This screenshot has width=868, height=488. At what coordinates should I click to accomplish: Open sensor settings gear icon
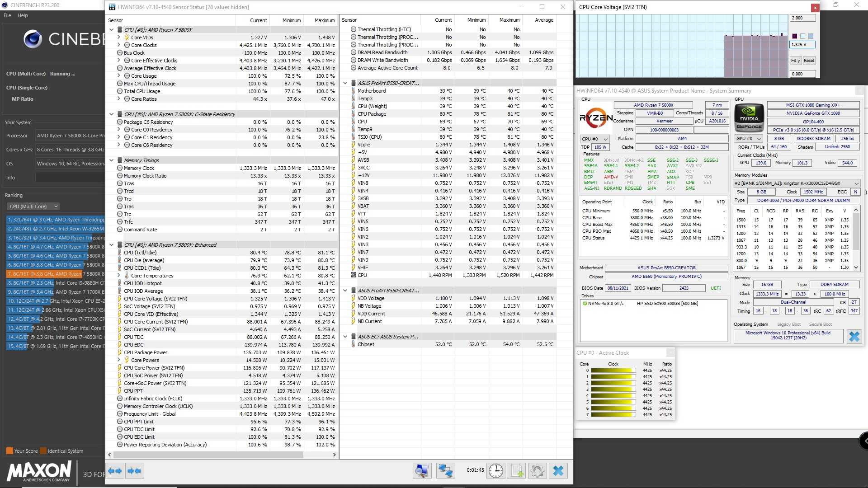click(538, 471)
